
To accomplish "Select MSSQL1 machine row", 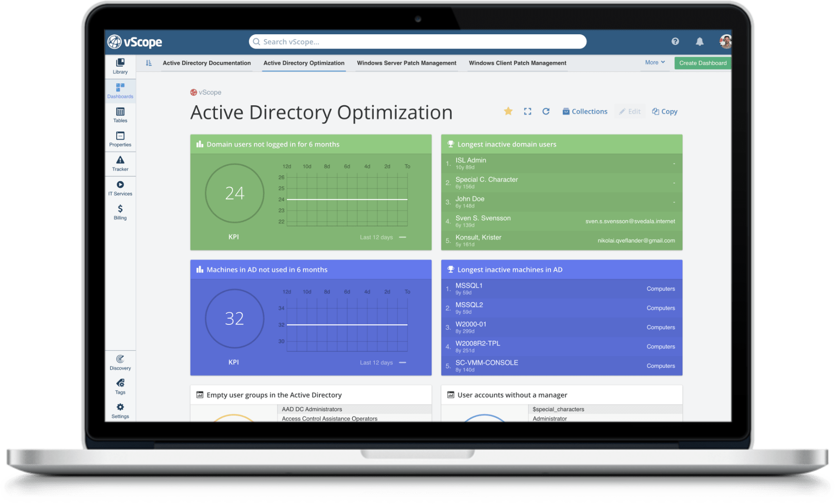I will pyautogui.click(x=561, y=289).
